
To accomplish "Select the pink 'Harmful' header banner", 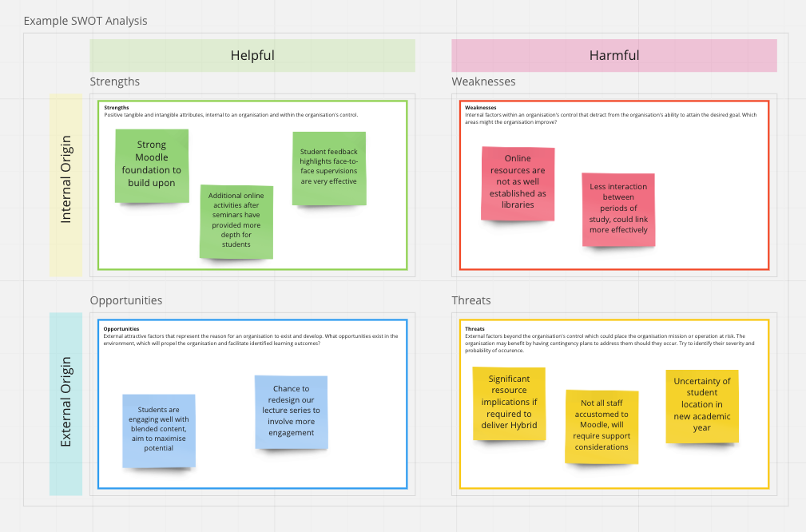I will tap(613, 56).
